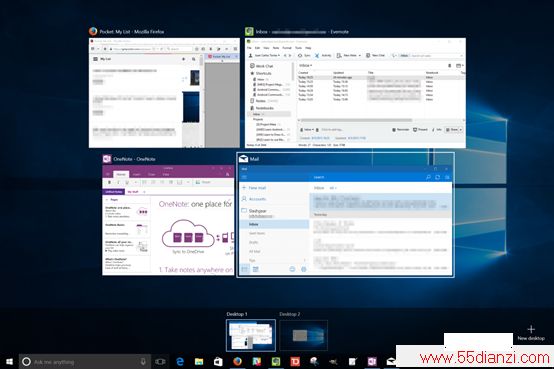
Task: Click the Created column header in Evernote
Action: 303,73
